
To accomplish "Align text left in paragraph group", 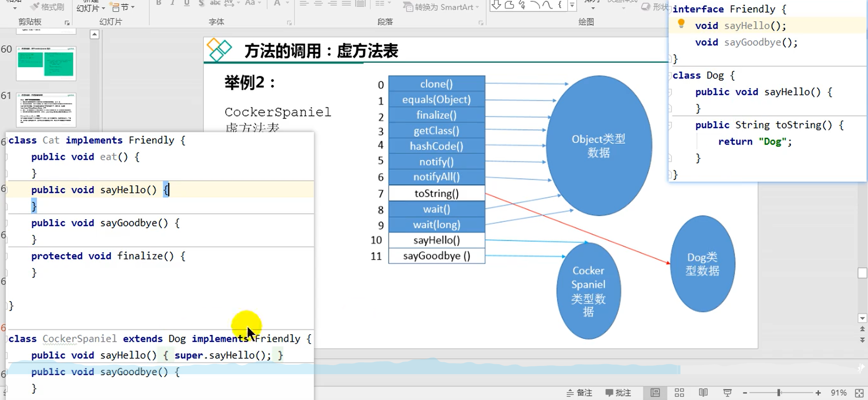I will [304, 3].
